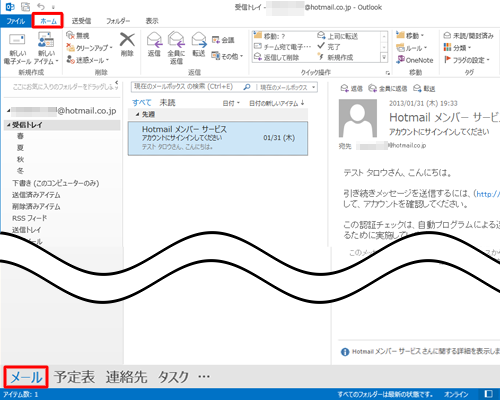Select the Hotmail メンバー サービス email
The image size is (500, 400).
(218, 138)
